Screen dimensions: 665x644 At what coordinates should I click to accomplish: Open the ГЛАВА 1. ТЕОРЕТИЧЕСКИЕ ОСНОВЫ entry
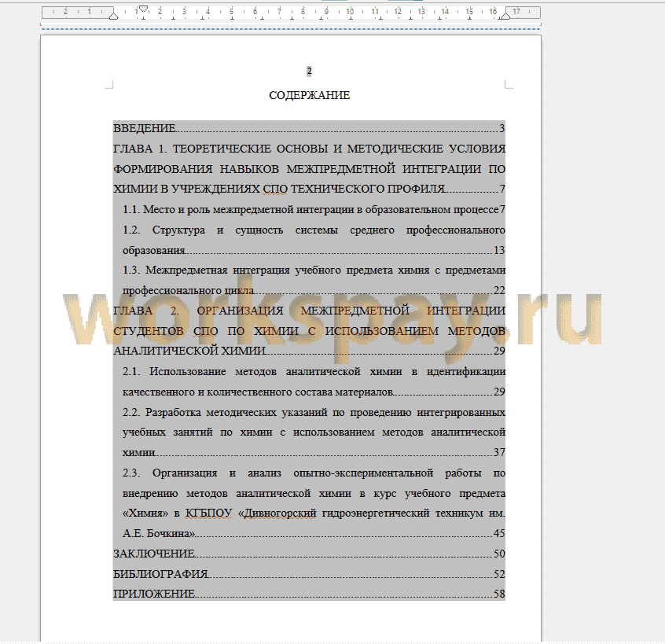(x=309, y=169)
